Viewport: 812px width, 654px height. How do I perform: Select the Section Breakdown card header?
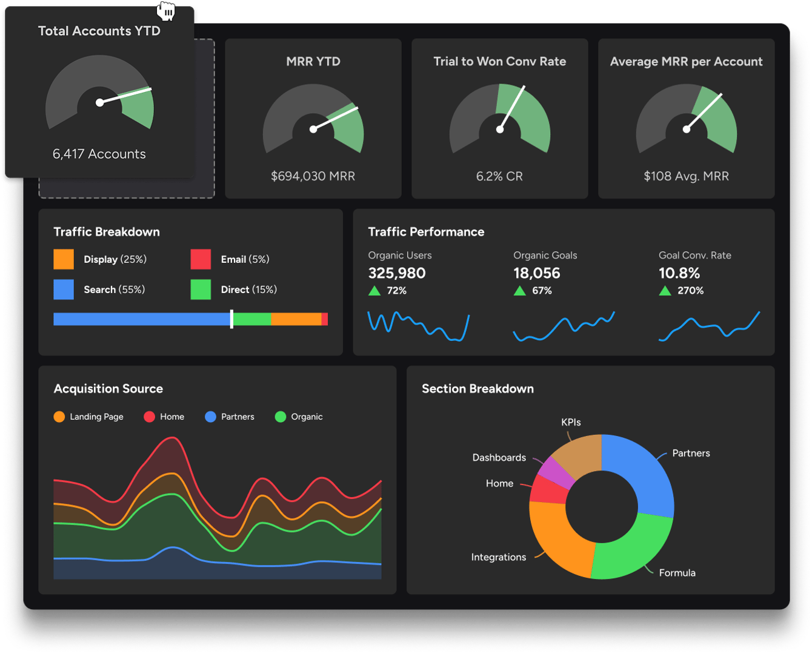tap(478, 389)
